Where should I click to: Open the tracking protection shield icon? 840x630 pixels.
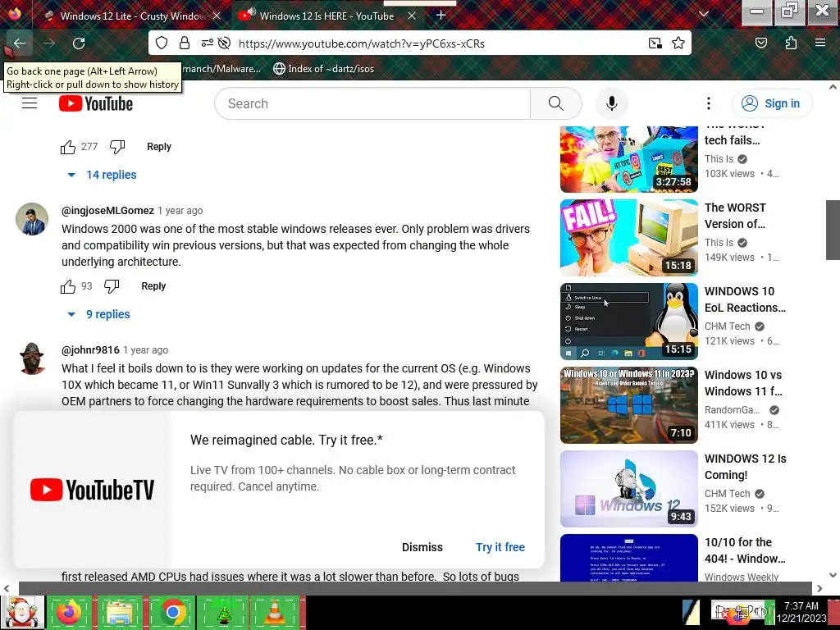pyautogui.click(x=162, y=43)
